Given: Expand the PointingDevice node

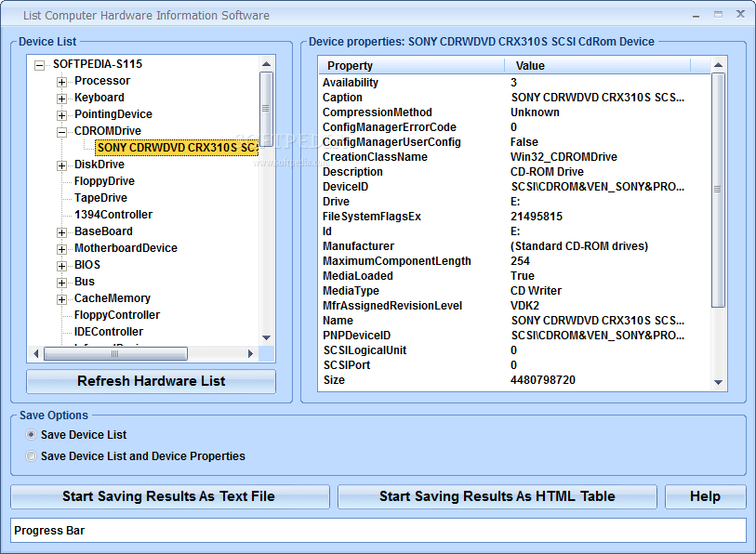Looking at the screenshot, I should click(61, 113).
